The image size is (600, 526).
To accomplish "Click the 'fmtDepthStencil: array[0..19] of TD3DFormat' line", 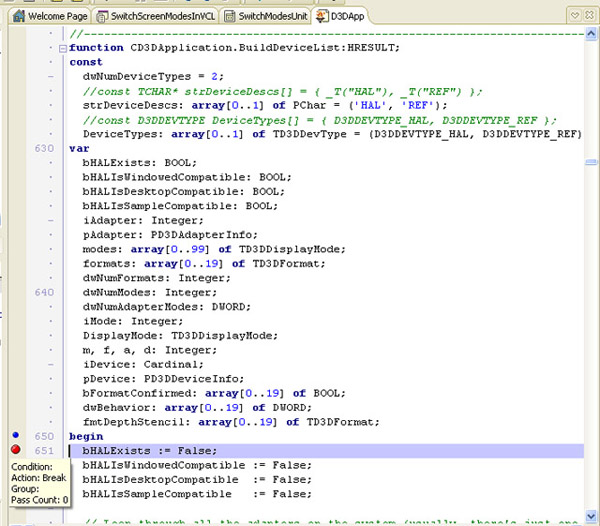I will click(x=231, y=422).
